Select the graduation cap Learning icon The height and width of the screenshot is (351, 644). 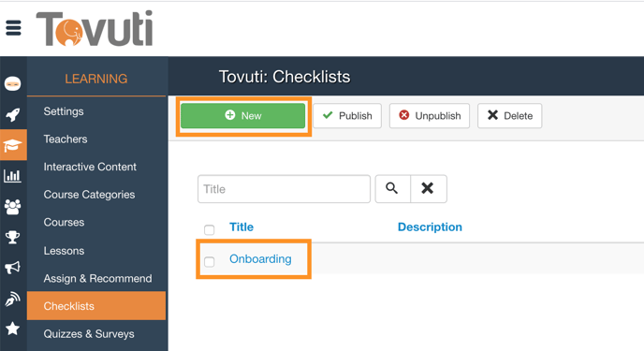click(13, 145)
